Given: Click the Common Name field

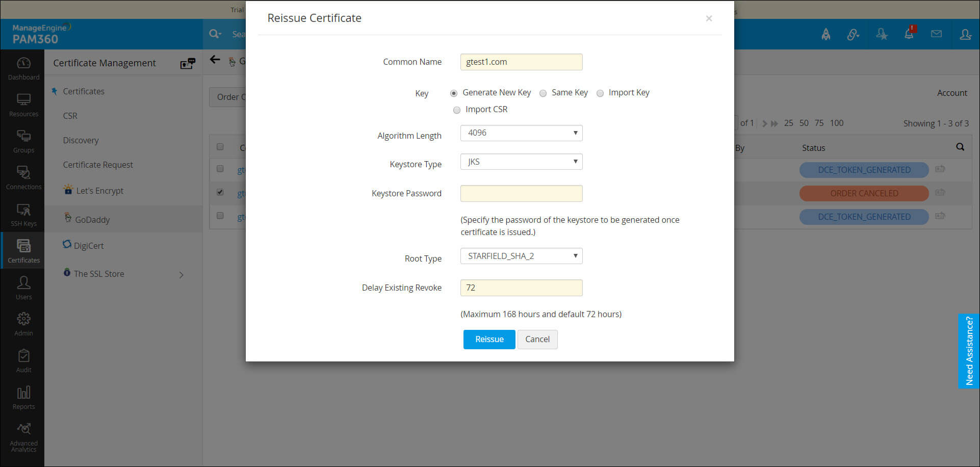Looking at the screenshot, I should tap(521, 62).
